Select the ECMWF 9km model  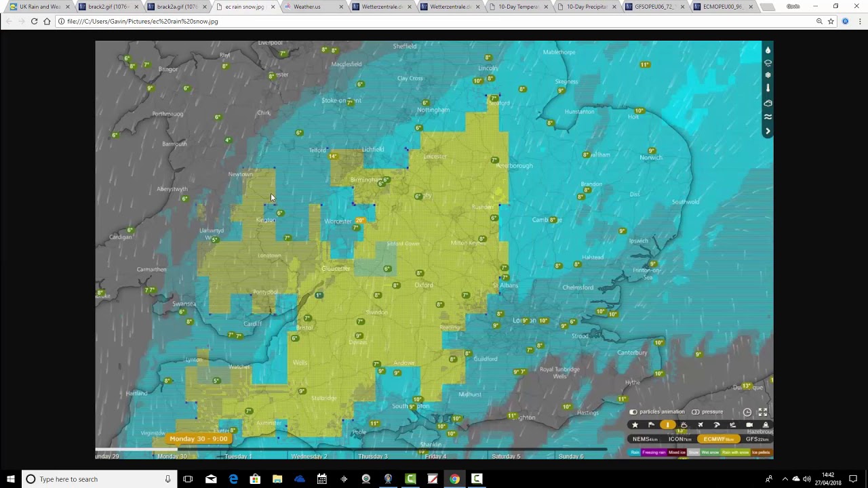719,439
